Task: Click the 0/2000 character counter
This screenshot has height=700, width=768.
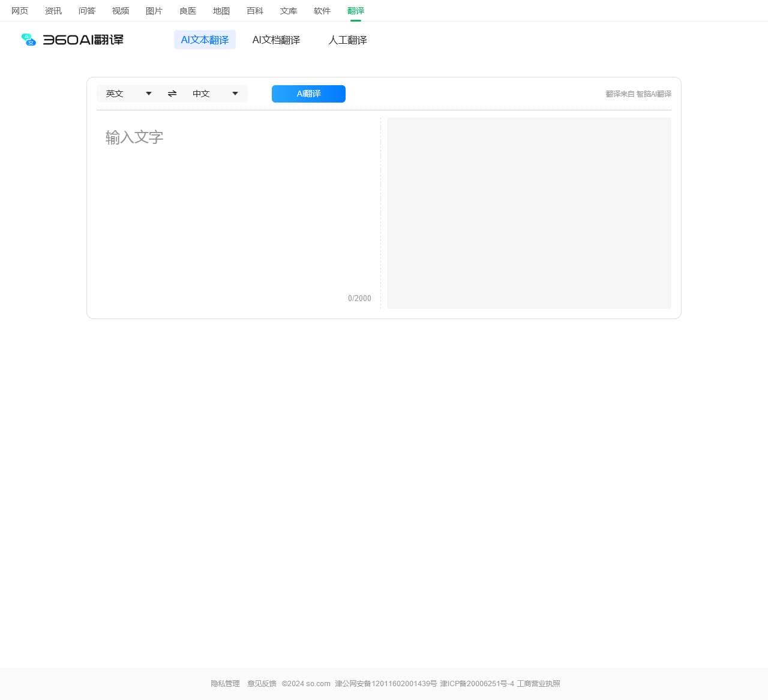Action: coord(359,298)
